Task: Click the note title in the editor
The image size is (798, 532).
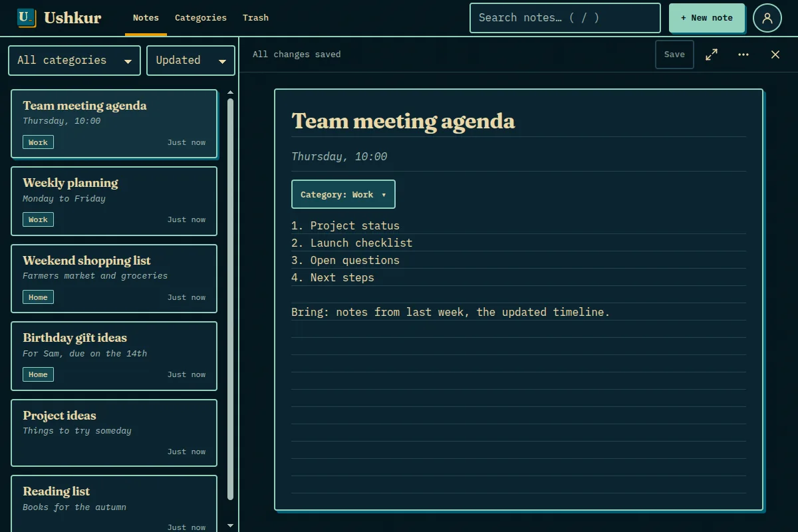Action: click(x=403, y=121)
